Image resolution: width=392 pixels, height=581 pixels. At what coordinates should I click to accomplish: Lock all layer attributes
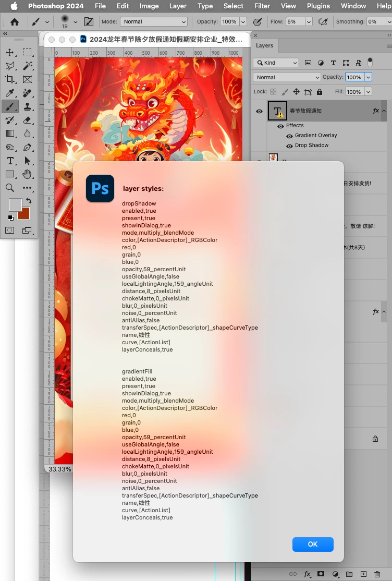coord(320,91)
